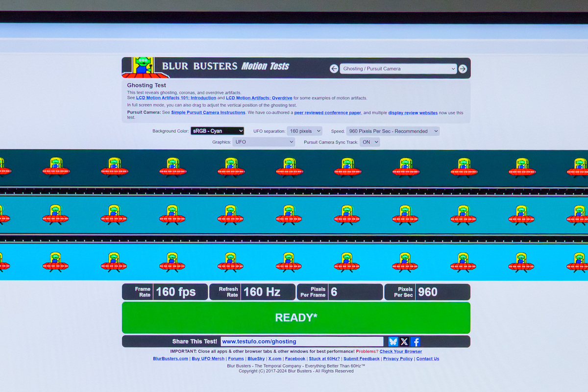Open the Facebook footer text link
Viewport: 588px width, 392px height.
pyautogui.click(x=295, y=359)
